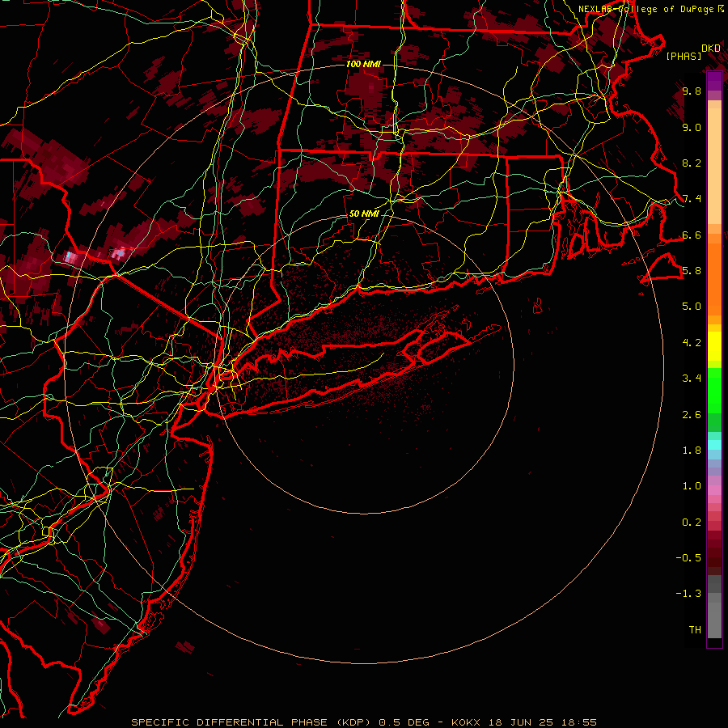Screen dimensions: 728x728
Task: Click the 1.8 value on the color scale
Action: tap(692, 451)
